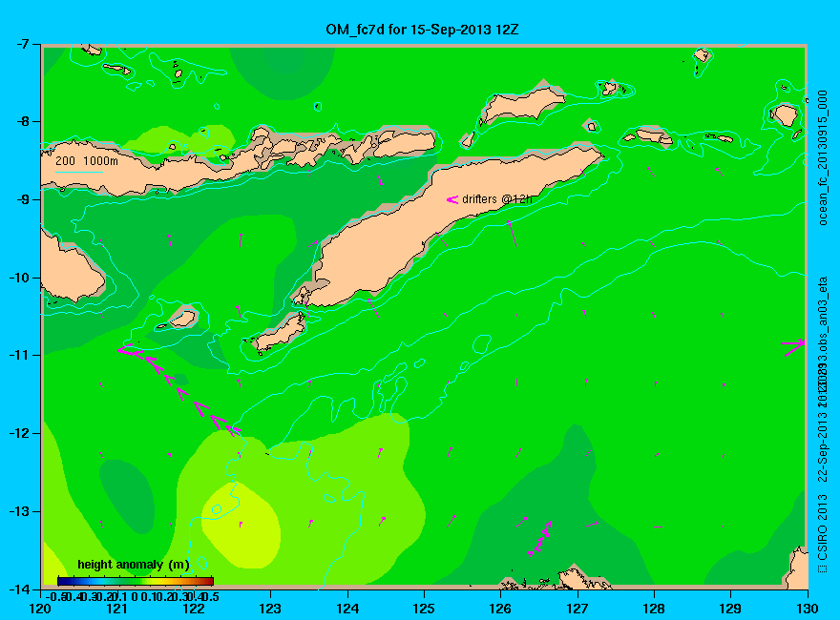Click the "drifters @12h" legend label
Screen dimensions: 840x620
coord(497,199)
